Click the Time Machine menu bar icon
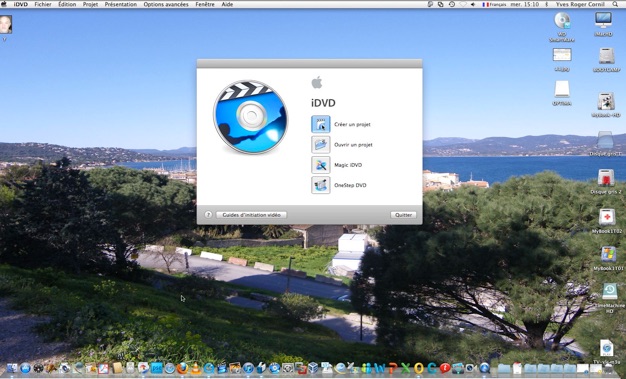626x379 pixels. [452, 4]
